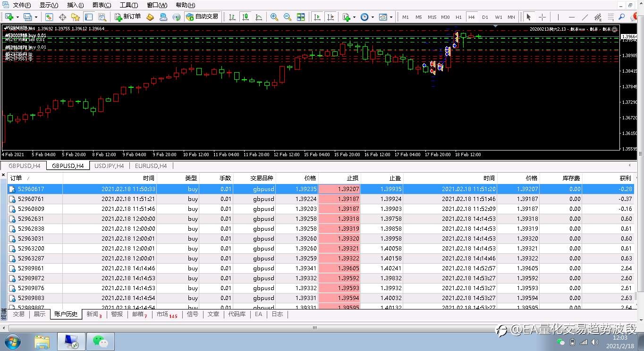
Task: Select the M30 timeframe
Action: coord(445,17)
